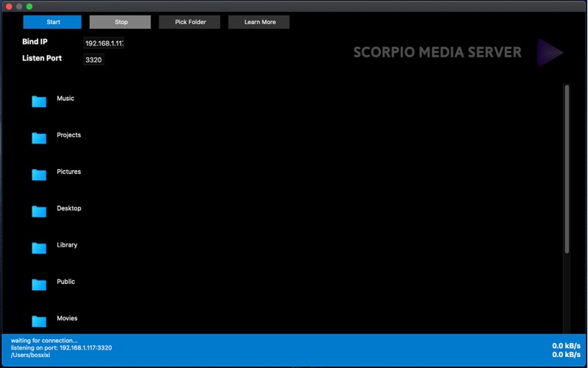Stop the media server
The width and height of the screenshot is (588, 368).
(x=120, y=22)
